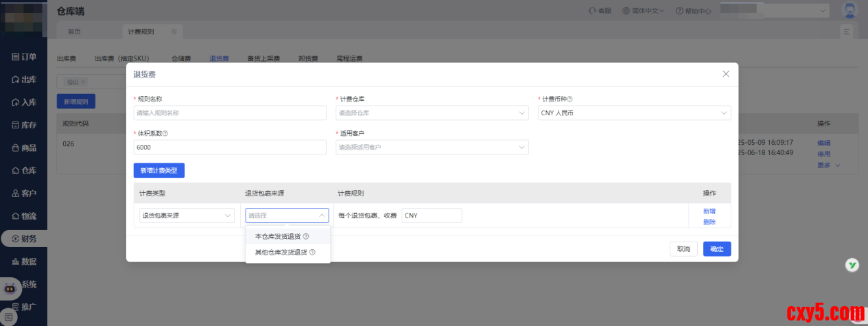The image size is (868, 326).
Task: Click help icon beside 计费币种 label
Action: (570, 100)
